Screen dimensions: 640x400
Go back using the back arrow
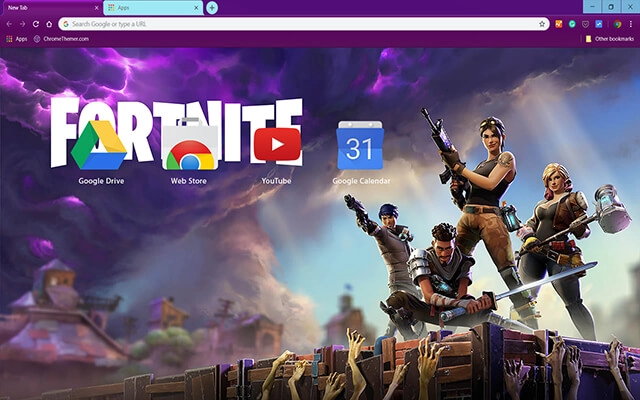(x=9, y=24)
